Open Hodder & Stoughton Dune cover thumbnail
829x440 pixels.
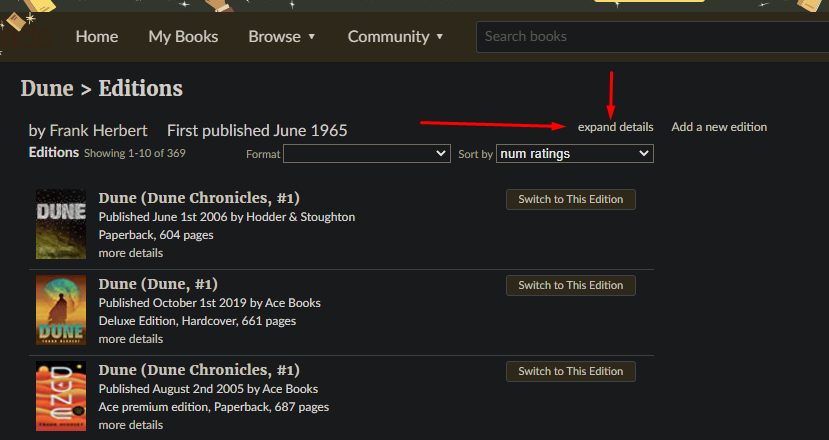[x=61, y=224]
